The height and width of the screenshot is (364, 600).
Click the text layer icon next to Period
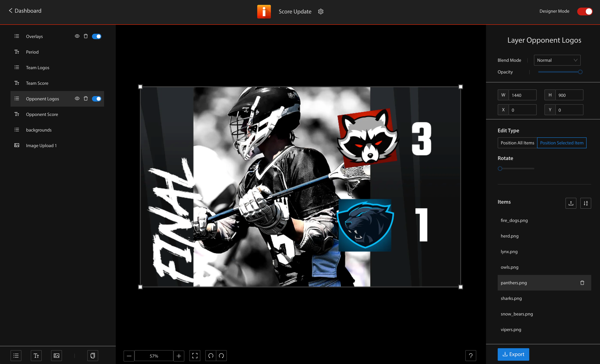pos(16,51)
